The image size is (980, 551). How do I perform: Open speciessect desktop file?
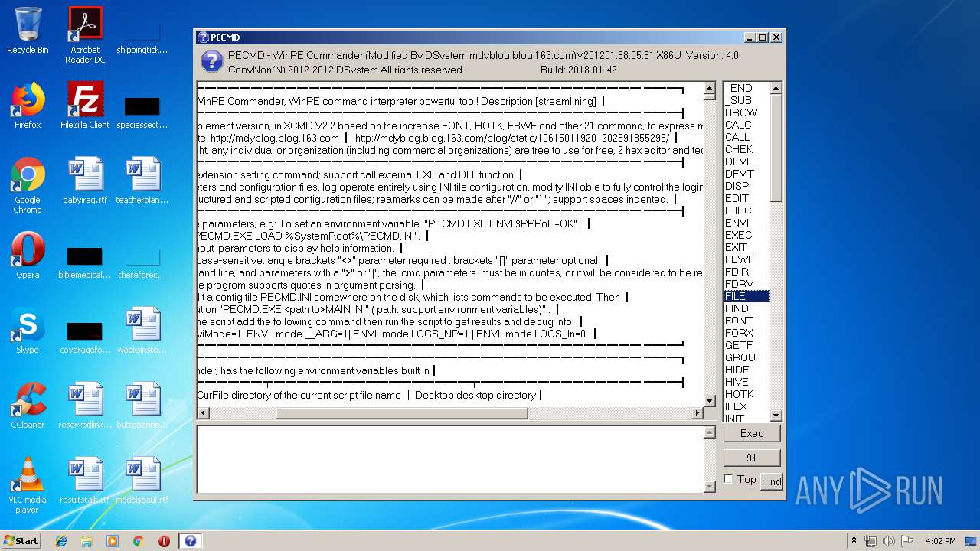(x=142, y=112)
